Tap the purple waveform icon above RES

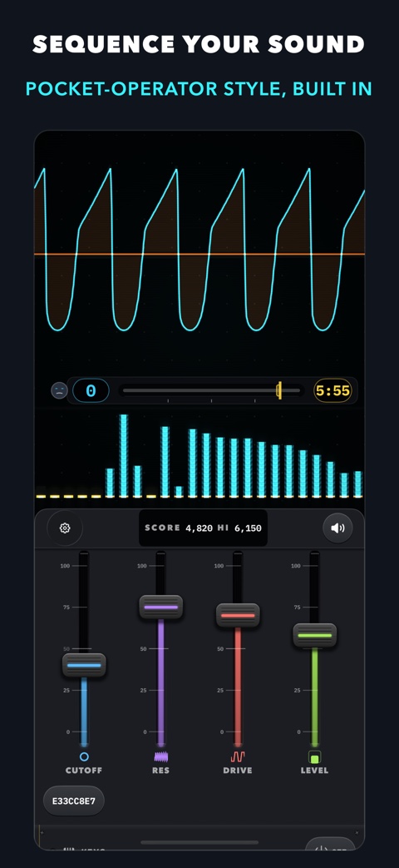pos(160,756)
